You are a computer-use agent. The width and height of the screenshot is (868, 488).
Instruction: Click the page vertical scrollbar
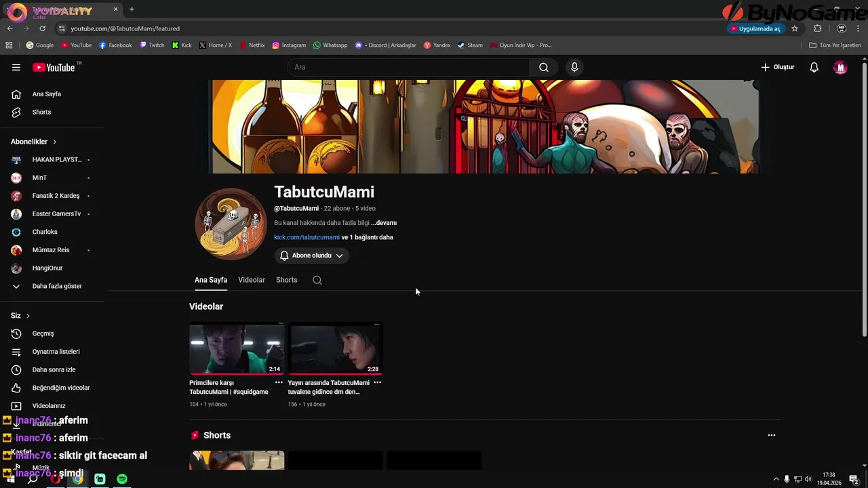coord(864,200)
